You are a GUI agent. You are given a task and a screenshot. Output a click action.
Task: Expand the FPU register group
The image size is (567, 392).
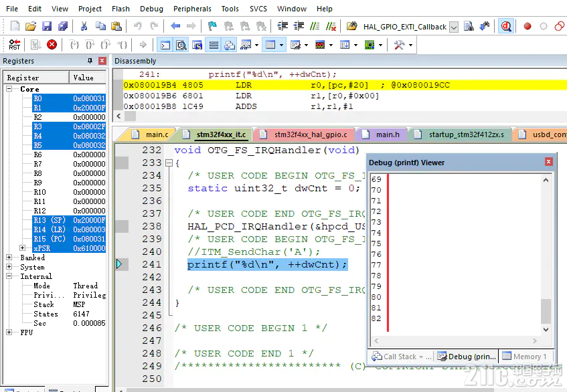click(x=9, y=332)
